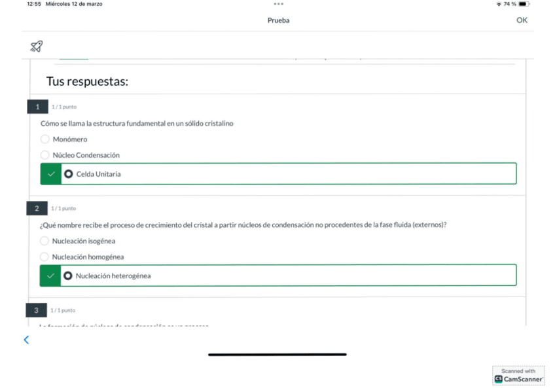Viewport: 555px width, 392px height.
Task: Tap the Wi-Fi status icon
Action: point(499,4)
